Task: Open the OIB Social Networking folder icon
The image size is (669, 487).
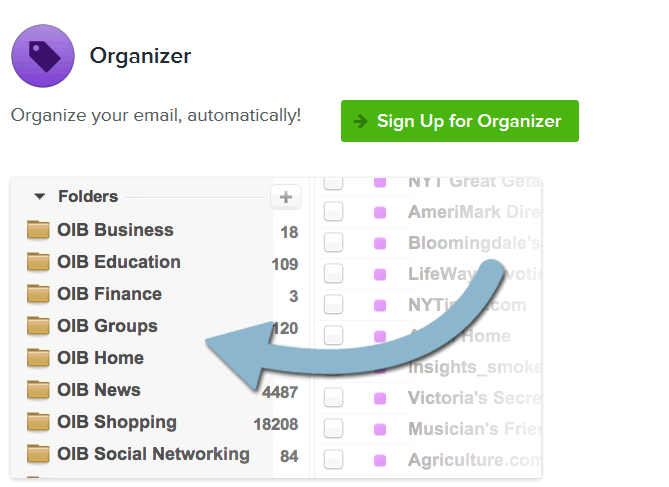Action: point(38,454)
